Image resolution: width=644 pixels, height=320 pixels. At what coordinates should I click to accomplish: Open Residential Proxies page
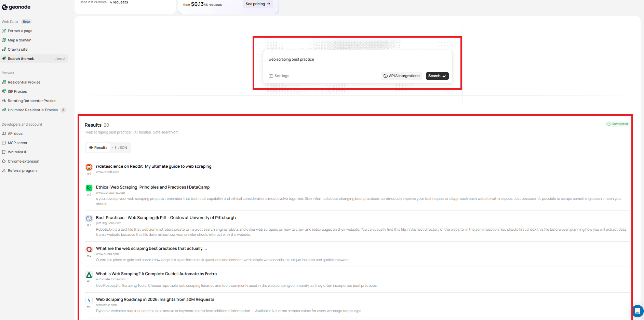(24, 82)
